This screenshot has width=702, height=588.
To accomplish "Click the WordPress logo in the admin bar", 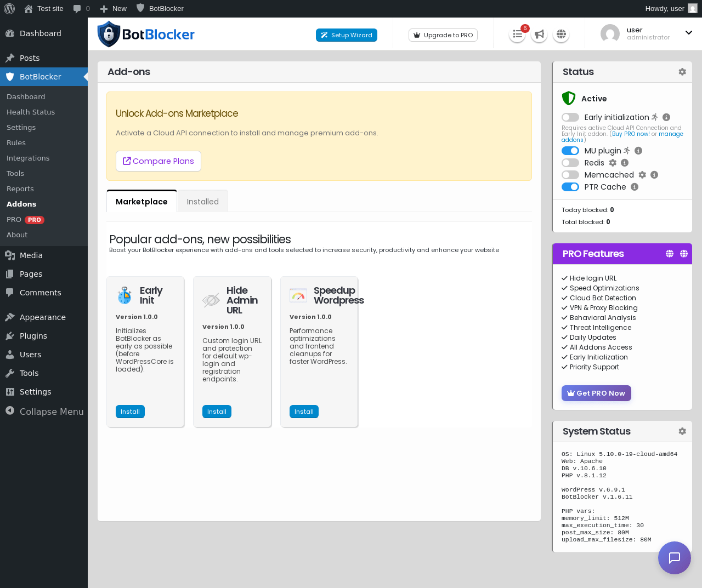I will pos(9,9).
